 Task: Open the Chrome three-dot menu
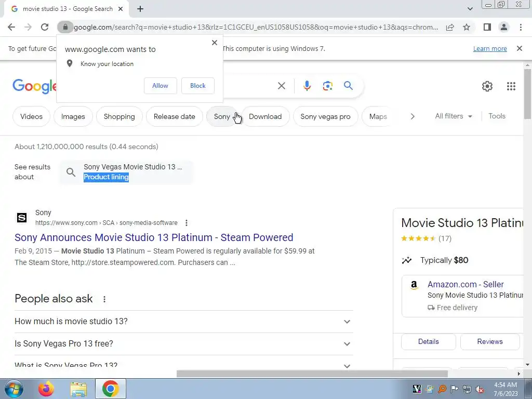[x=521, y=27]
